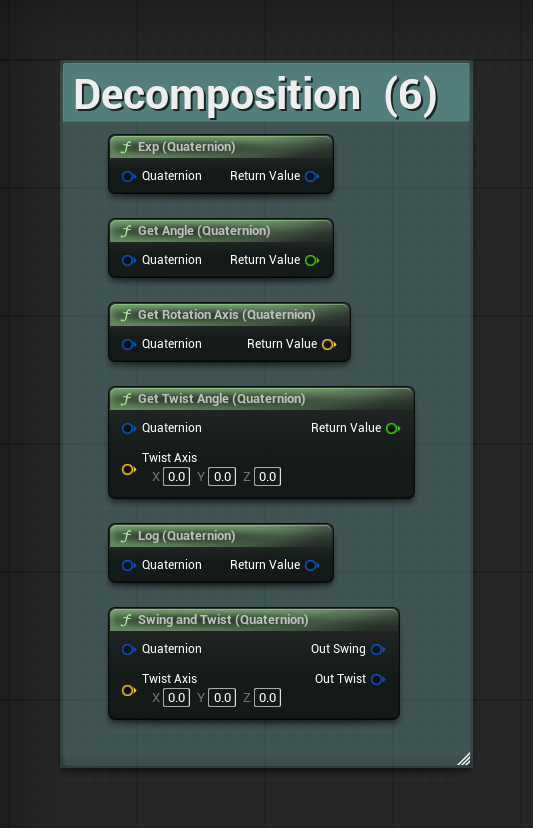Click 'Out Swing' label text
Viewport: 533px width, 828px height.
338,649
